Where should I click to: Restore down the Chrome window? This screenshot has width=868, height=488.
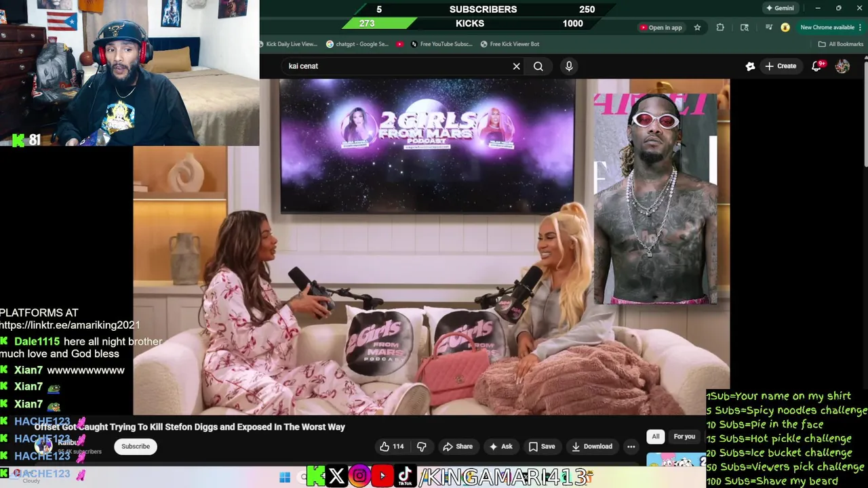coord(839,8)
